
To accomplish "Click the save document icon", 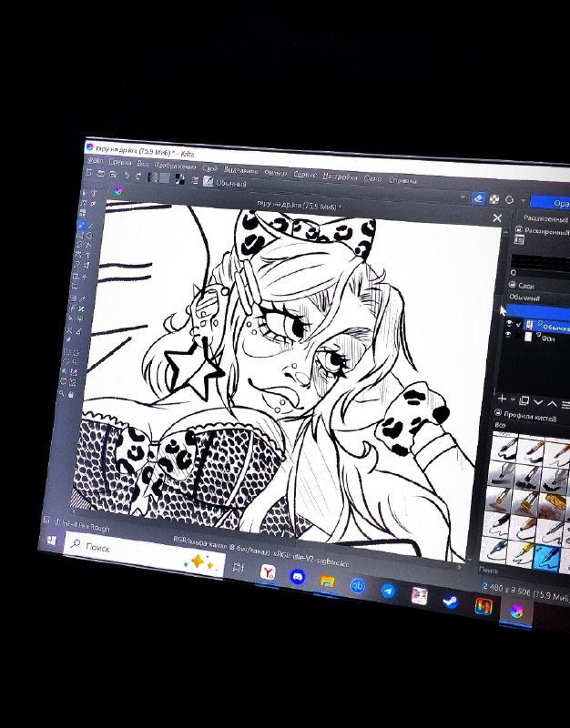I will tap(113, 175).
